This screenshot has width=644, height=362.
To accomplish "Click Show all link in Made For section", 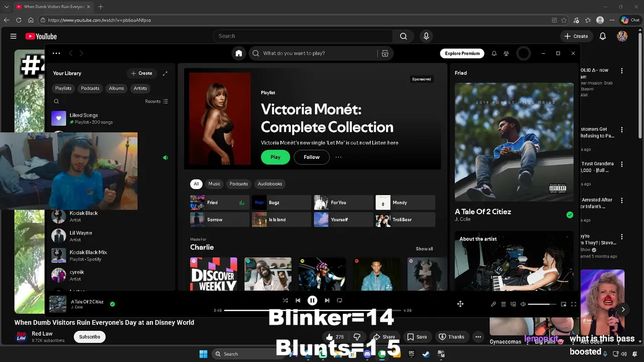I will click(x=424, y=249).
